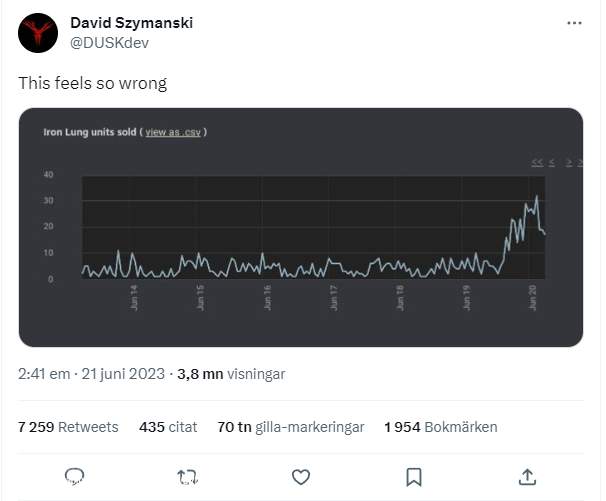Open the share icon for this tweet
Screen dimensions: 606x501
tap(527, 476)
